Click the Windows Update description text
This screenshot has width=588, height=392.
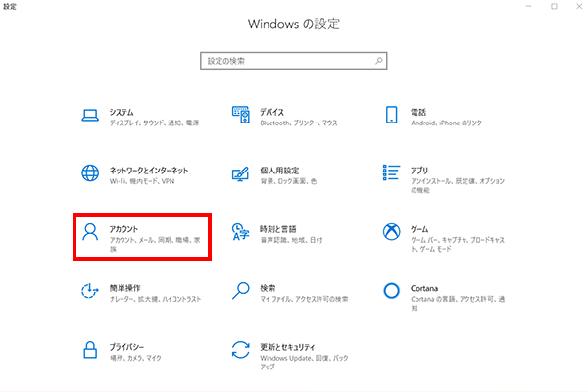click(304, 363)
